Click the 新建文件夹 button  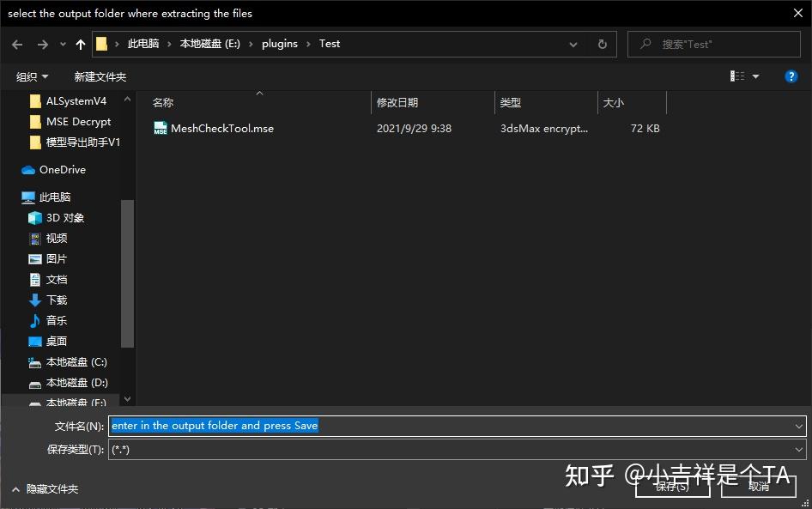pos(100,76)
